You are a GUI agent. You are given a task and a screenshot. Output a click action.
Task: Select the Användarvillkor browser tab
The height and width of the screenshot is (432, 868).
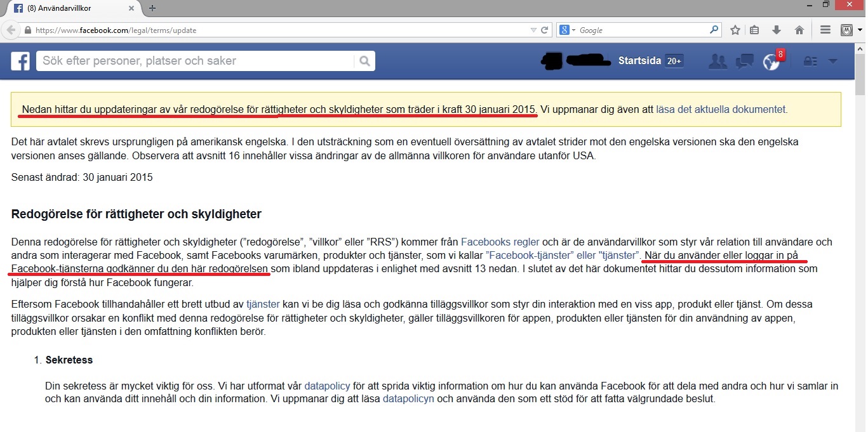point(70,8)
